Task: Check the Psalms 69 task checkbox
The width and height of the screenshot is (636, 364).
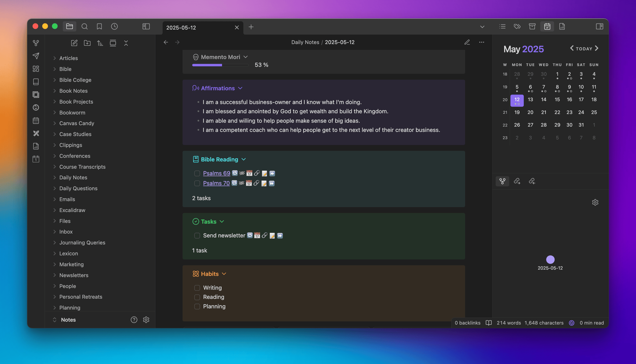Action: (x=197, y=173)
